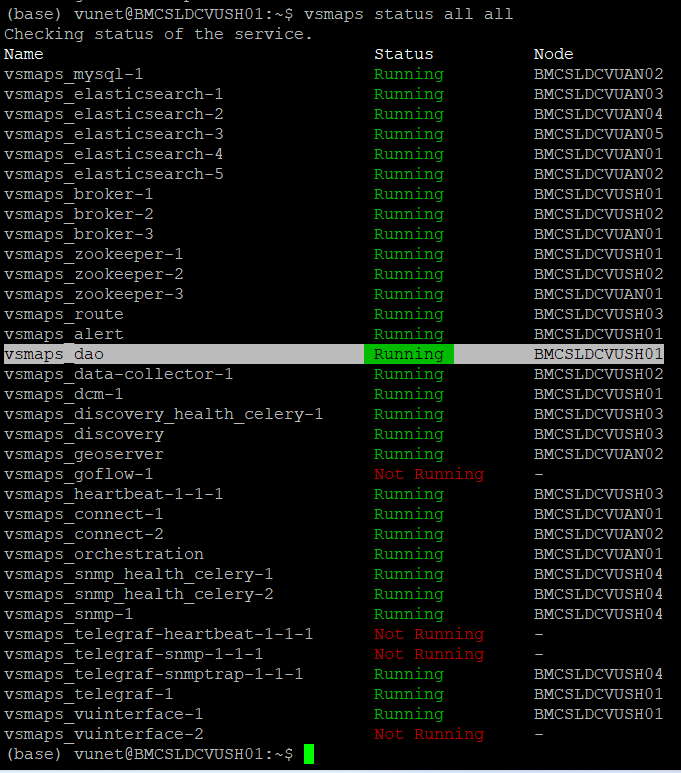Pick the vsmaps_elasticsearch-4 entry
This screenshot has height=773, width=681.
click(x=113, y=154)
